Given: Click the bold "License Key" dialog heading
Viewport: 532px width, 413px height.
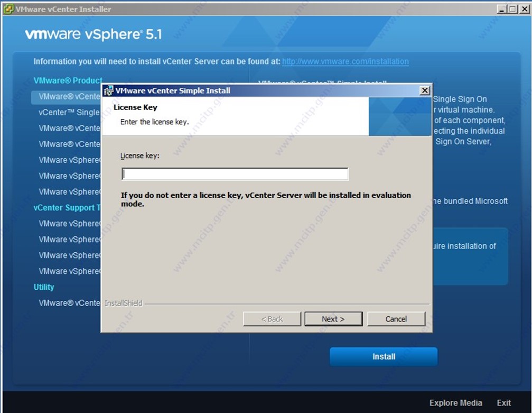Looking at the screenshot, I should (135, 107).
